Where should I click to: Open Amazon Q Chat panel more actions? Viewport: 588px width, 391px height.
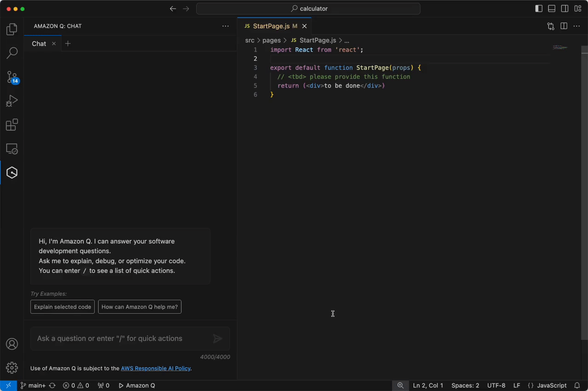click(x=225, y=26)
